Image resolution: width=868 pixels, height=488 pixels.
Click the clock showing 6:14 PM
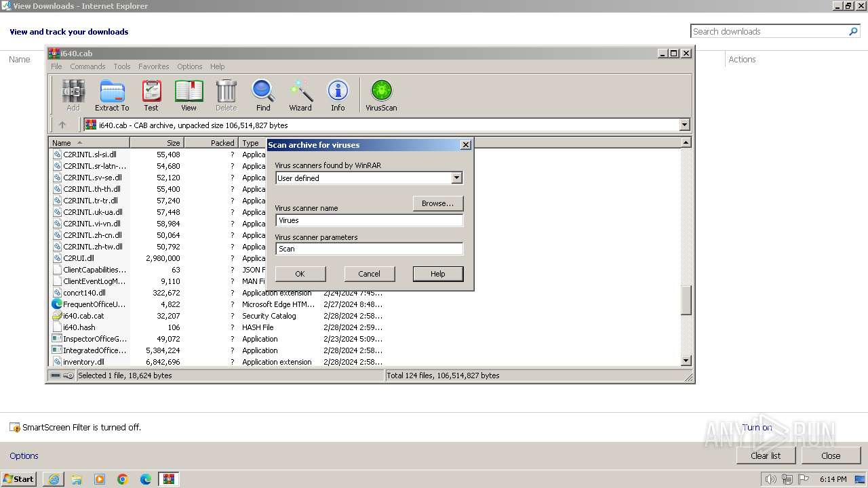point(833,479)
